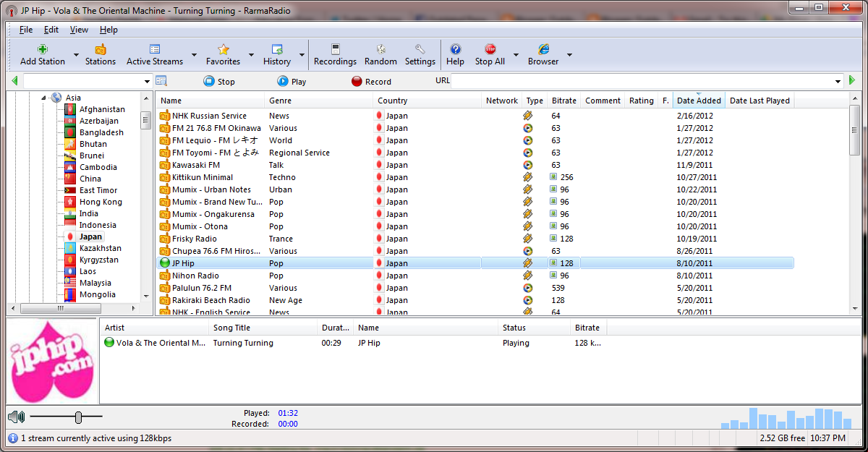Select Rakiraki Beach Radio row
The width and height of the screenshot is (868, 452).
click(x=475, y=300)
